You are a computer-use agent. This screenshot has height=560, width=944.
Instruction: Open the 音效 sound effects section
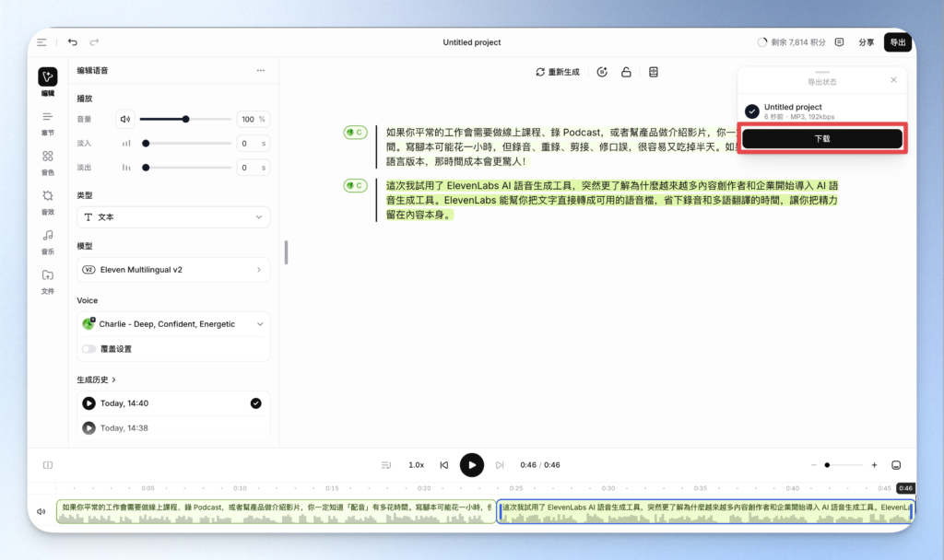click(48, 203)
